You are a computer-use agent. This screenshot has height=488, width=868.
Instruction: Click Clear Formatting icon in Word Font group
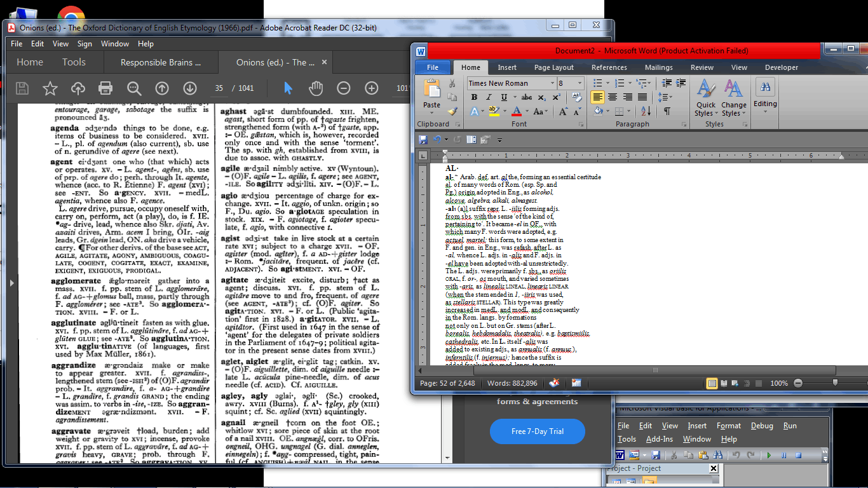(x=577, y=97)
